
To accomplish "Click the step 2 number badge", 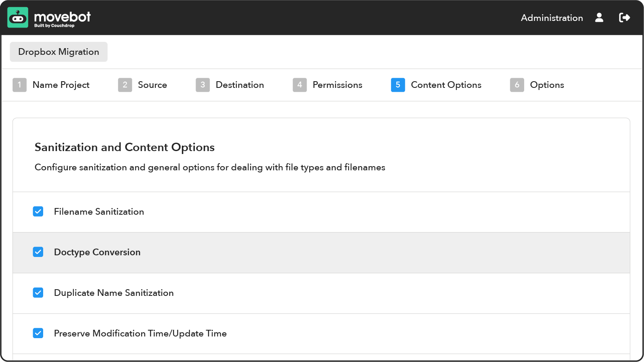I will 125,85.
